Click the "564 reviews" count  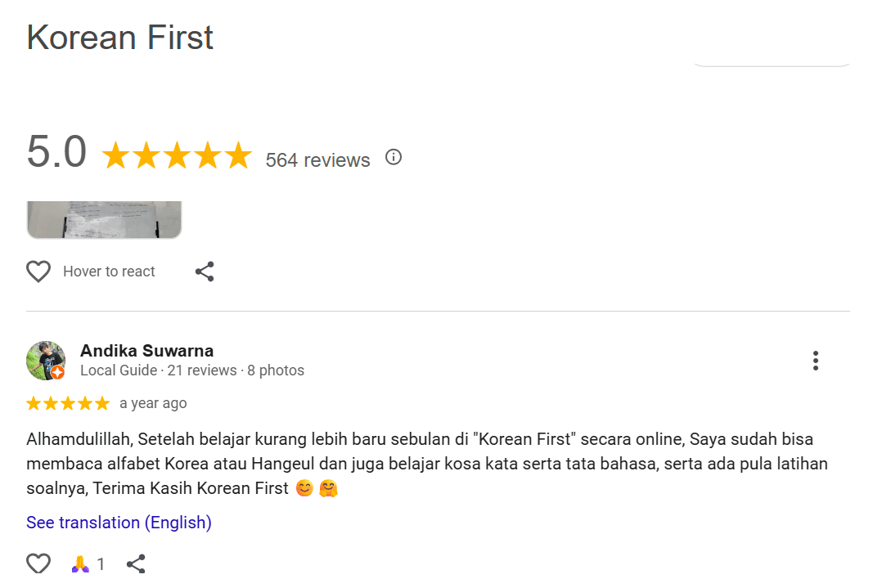click(317, 160)
